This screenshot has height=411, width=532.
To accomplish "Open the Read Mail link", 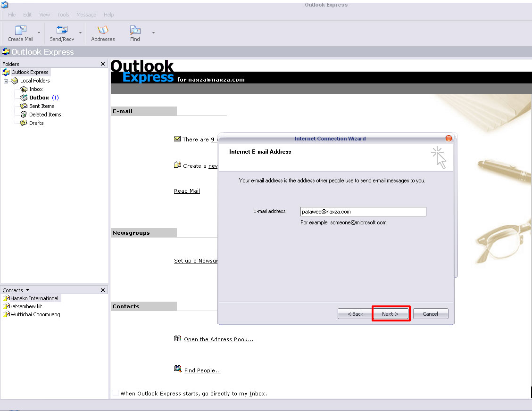I will click(x=187, y=191).
